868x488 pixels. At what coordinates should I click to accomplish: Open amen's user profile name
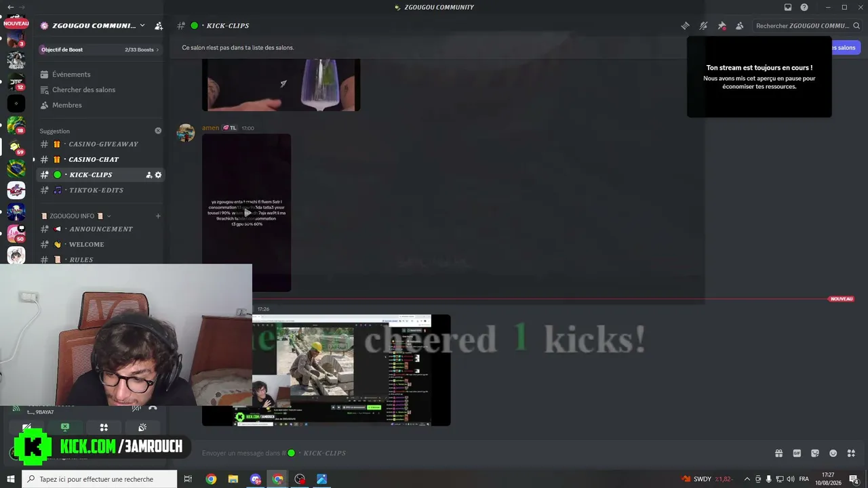(210, 128)
